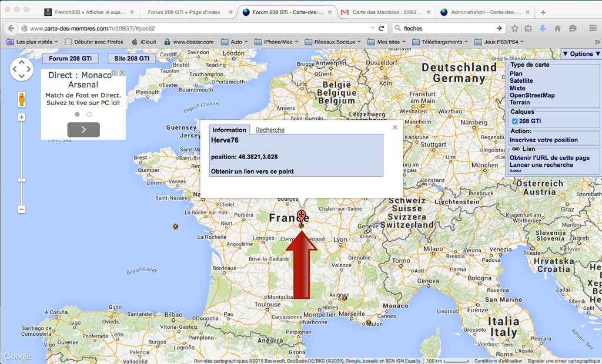Open the iCloud bookmark

(x=144, y=42)
